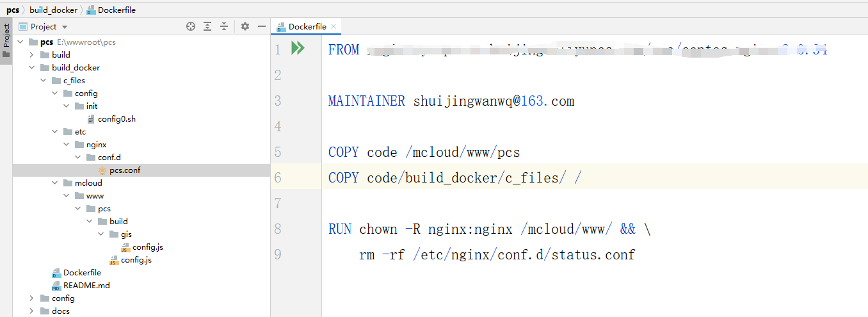The width and height of the screenshot is (868, 317).
Task: Select the docs folder row
Action: (141, 311)
